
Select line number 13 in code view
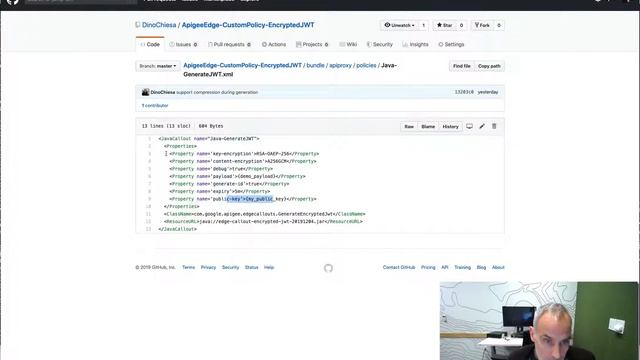click(x=148, y=229)
